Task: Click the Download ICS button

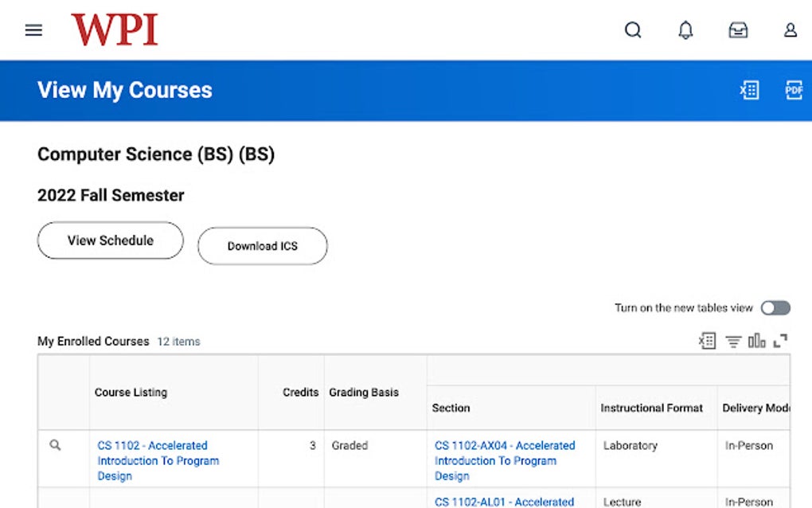Action: point(262,245)
